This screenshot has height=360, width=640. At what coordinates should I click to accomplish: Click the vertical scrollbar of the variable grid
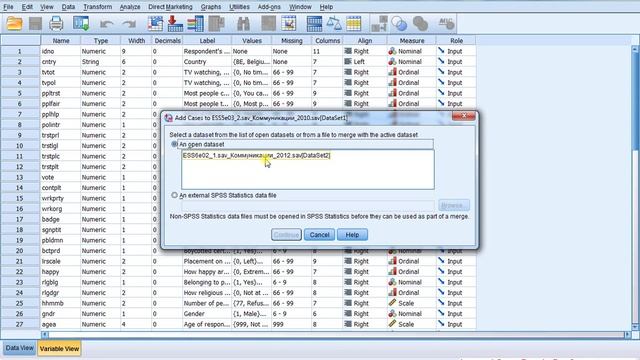(x=635, y=188)
